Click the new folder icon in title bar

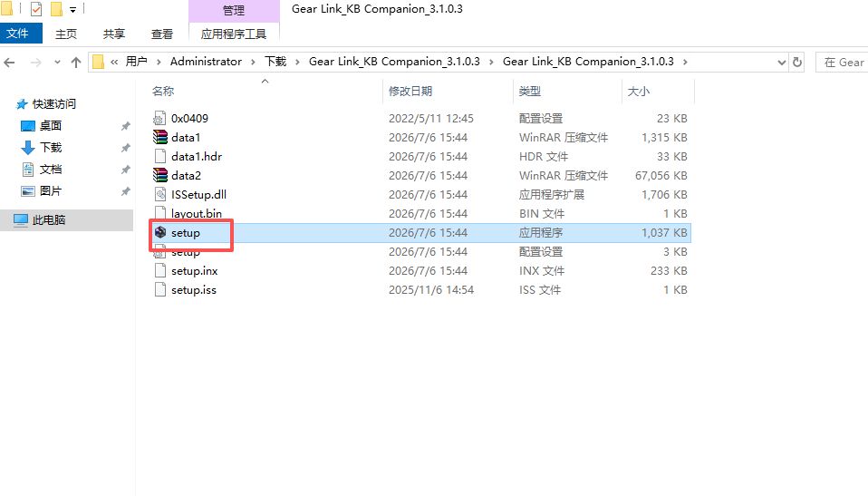pos(56,9)
